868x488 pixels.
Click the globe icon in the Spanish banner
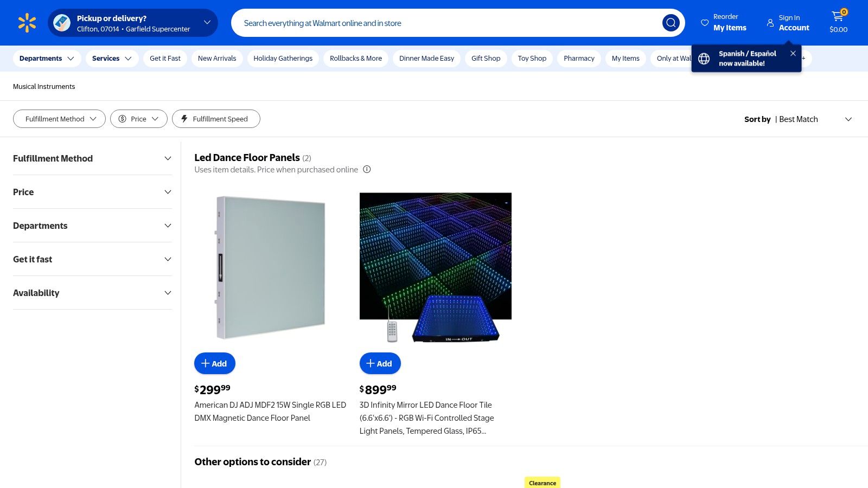(x=704, y=58)
